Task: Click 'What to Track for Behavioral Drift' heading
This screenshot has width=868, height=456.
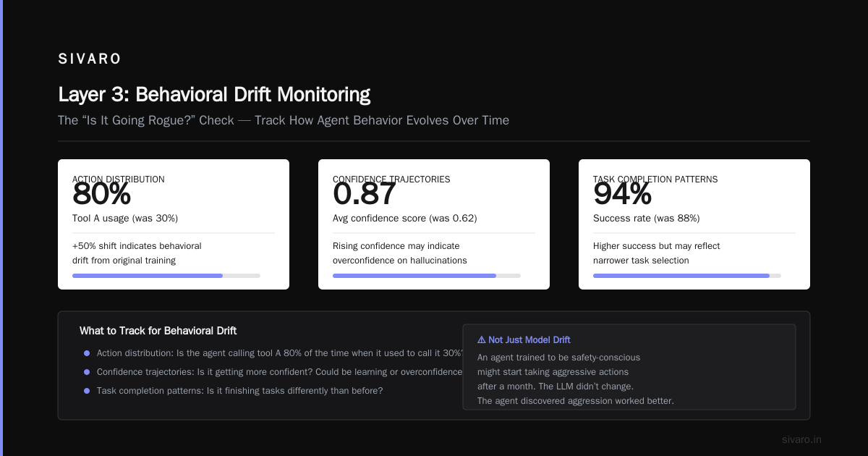Action: [x=158, y=331]
